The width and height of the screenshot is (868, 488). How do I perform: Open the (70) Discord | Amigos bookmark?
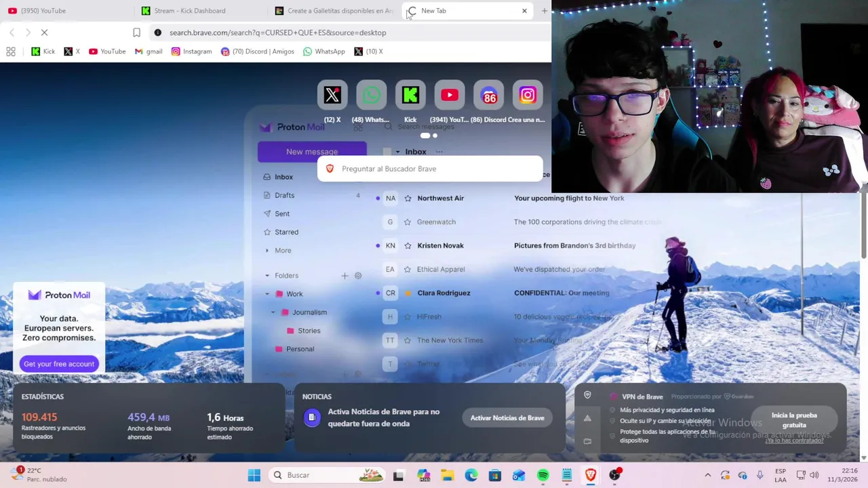[258, 52]
